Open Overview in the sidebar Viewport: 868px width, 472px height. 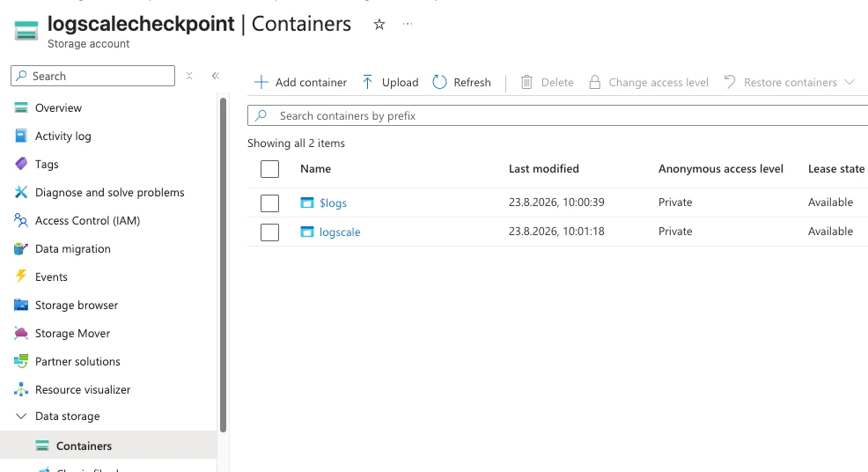pos(58,107)
